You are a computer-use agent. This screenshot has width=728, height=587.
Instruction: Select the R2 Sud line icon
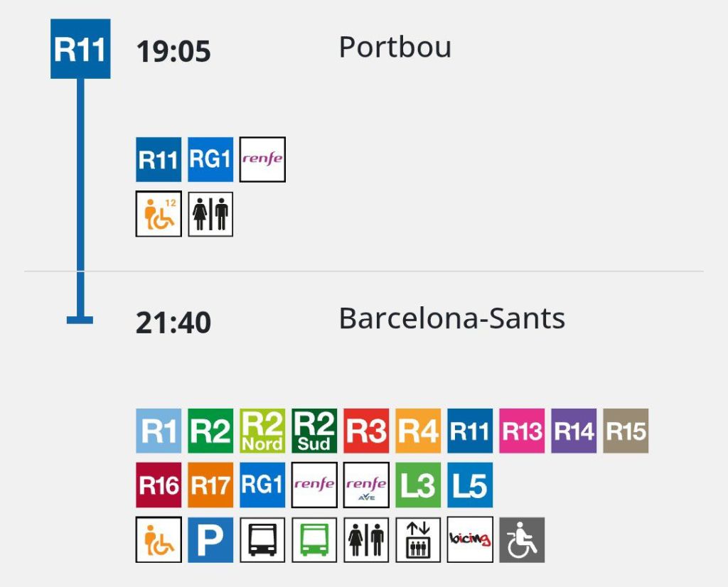(x=314, y=431)
